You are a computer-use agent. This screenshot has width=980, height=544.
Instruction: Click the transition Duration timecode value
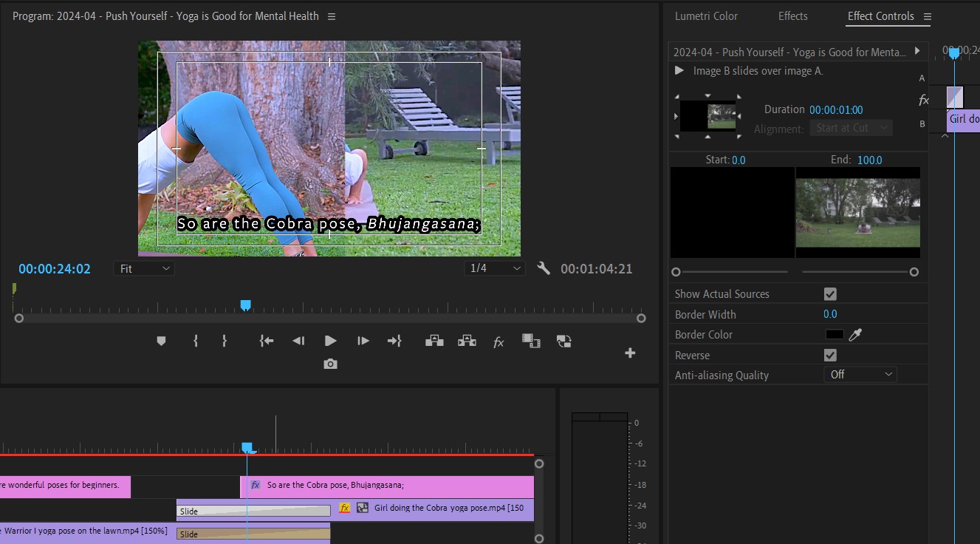(836, 109)
